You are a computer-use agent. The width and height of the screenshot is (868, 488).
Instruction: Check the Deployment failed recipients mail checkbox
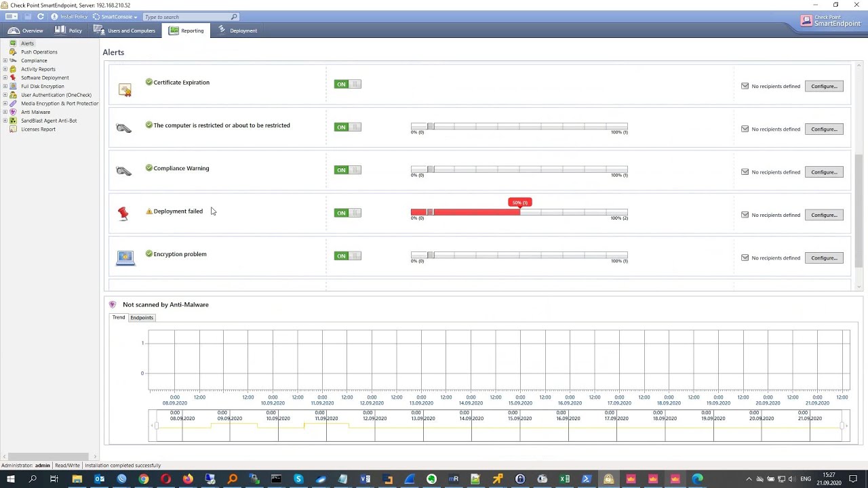click(x=745, y=215)
